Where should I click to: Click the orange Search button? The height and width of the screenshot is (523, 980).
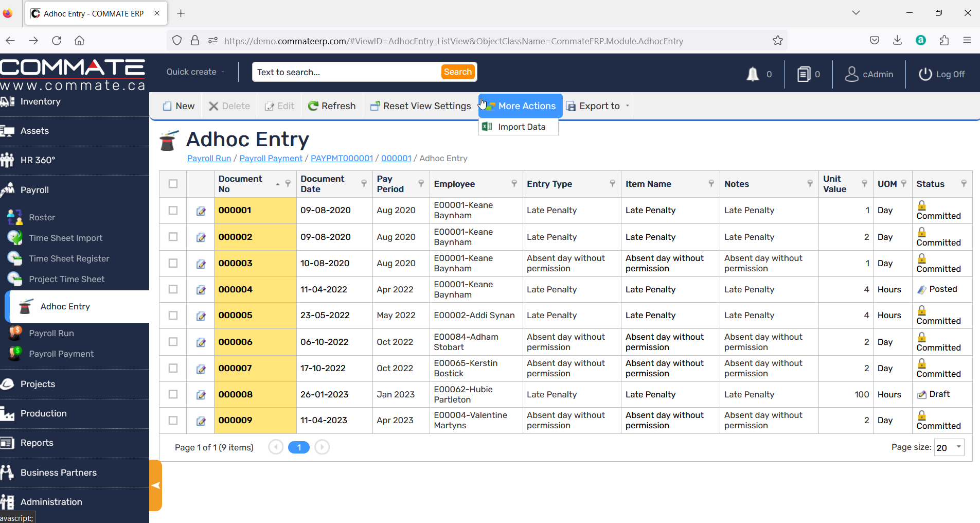(458, 72)
